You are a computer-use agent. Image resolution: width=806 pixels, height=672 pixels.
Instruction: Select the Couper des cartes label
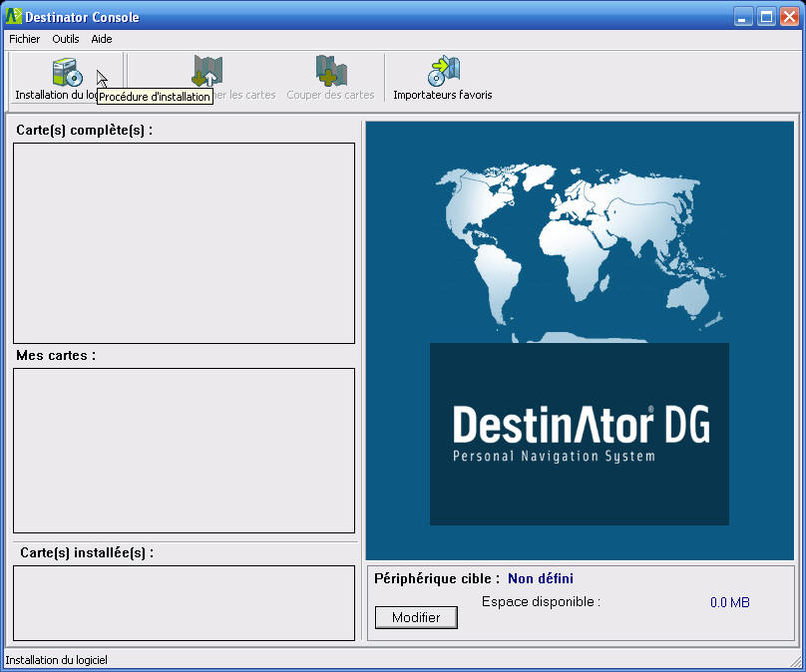[x=330, y=95]
